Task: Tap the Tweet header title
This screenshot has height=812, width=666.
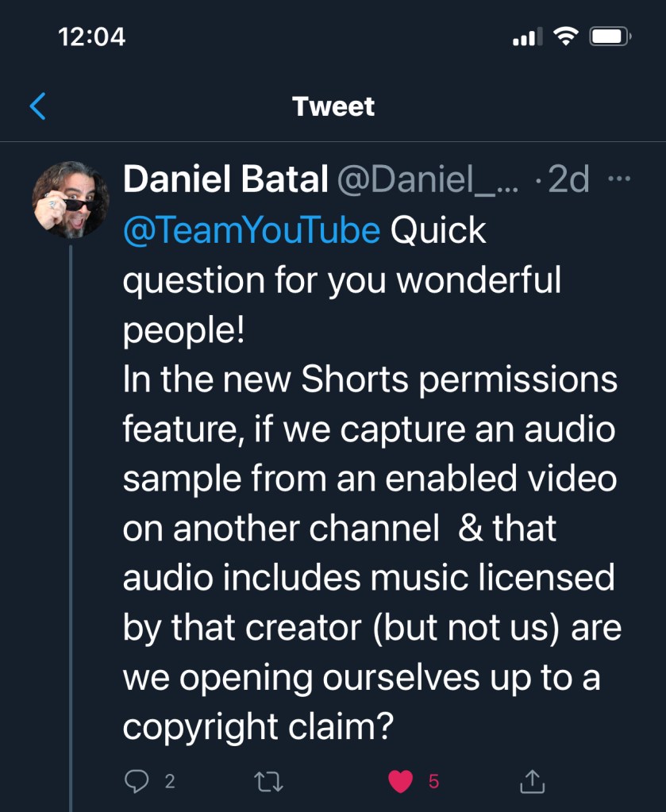Action: pos(333,106)
